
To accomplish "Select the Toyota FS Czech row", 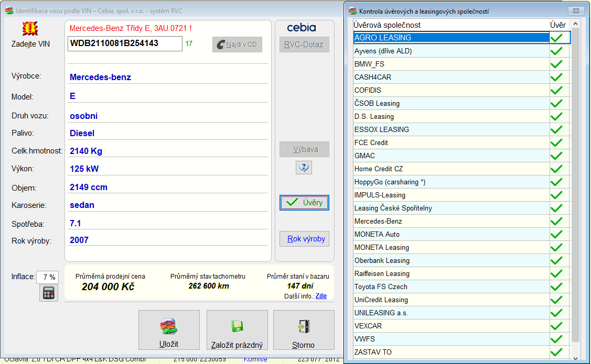I will (461, 287).
